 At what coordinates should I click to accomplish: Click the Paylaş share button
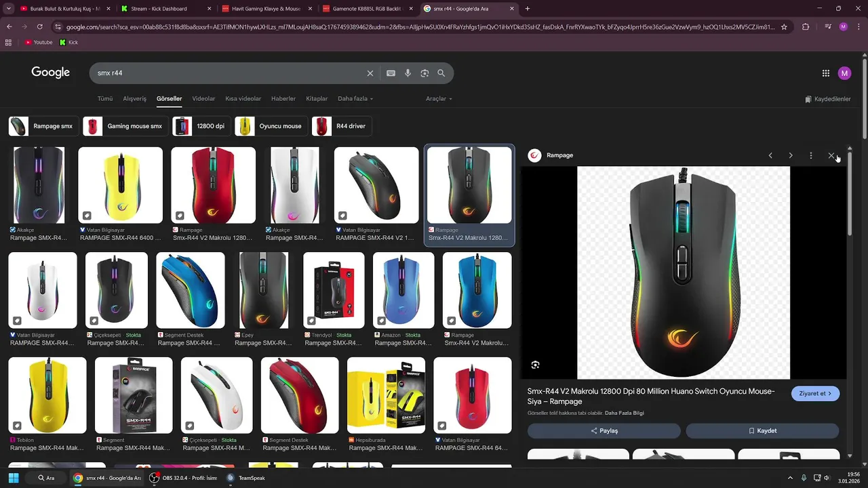click(604, 431)
